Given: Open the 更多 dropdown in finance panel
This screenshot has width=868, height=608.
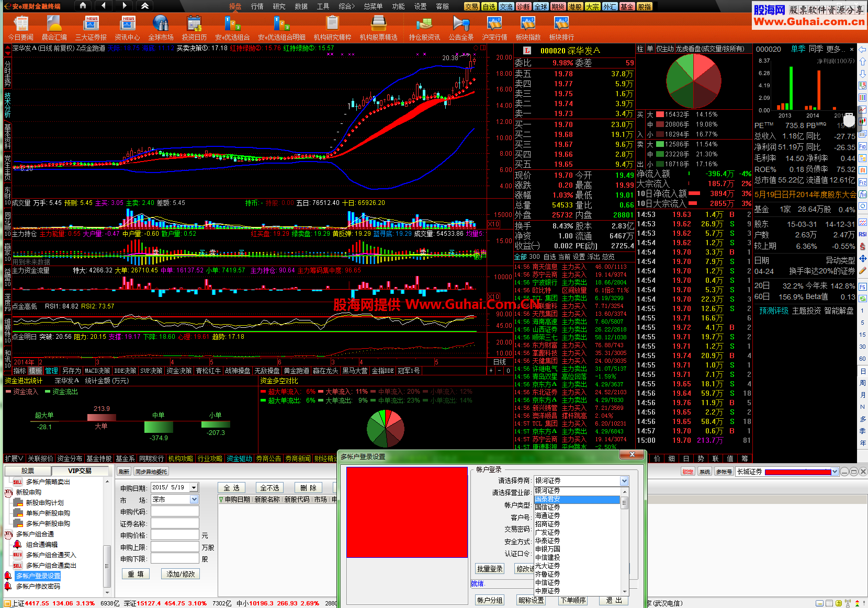Looking at the screenshot, I should pyautogui.click(x=836, y=49).
